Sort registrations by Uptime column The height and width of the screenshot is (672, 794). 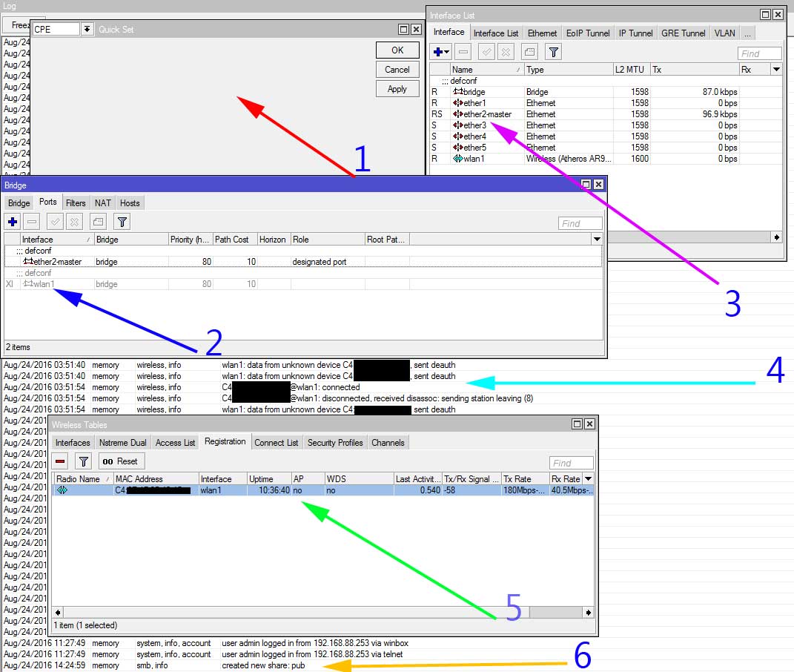(x=269, y=478)
